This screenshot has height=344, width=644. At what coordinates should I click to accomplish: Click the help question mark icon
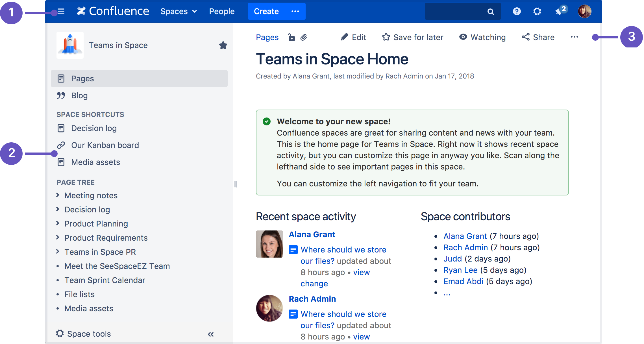516,12
